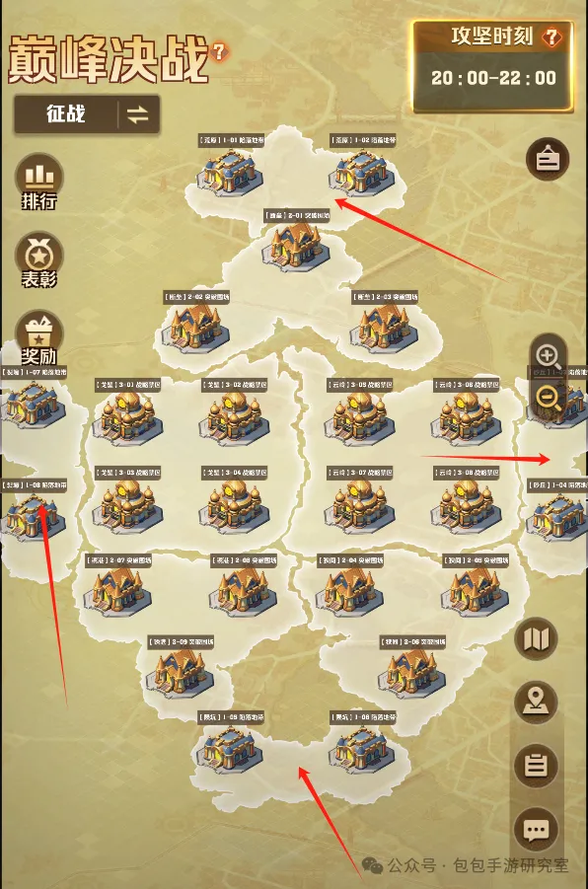Image resolution: width=588 pixels, height=889 pixels.
Task: Select the 2-01 building on the map
Action: 295,248
